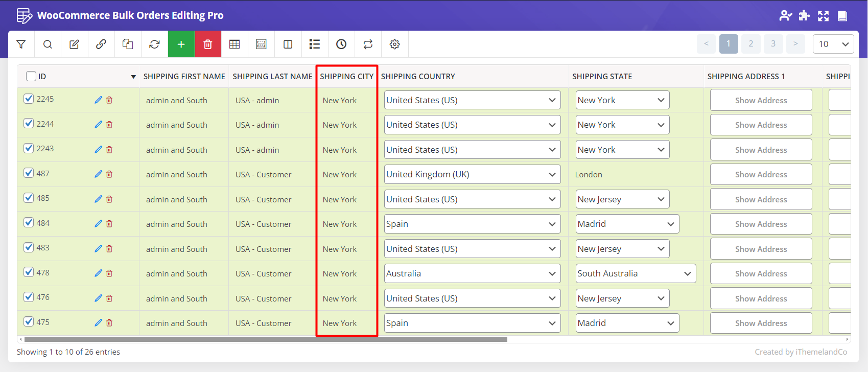Open the settings gear icon
The image size is (868, 372).
coord(394,44)
